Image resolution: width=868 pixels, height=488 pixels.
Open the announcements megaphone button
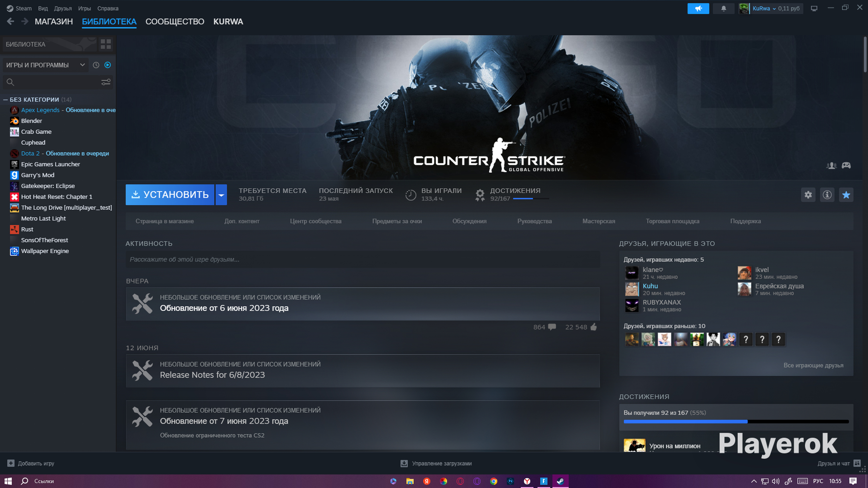pyautogui.click(x=698, y=8)
